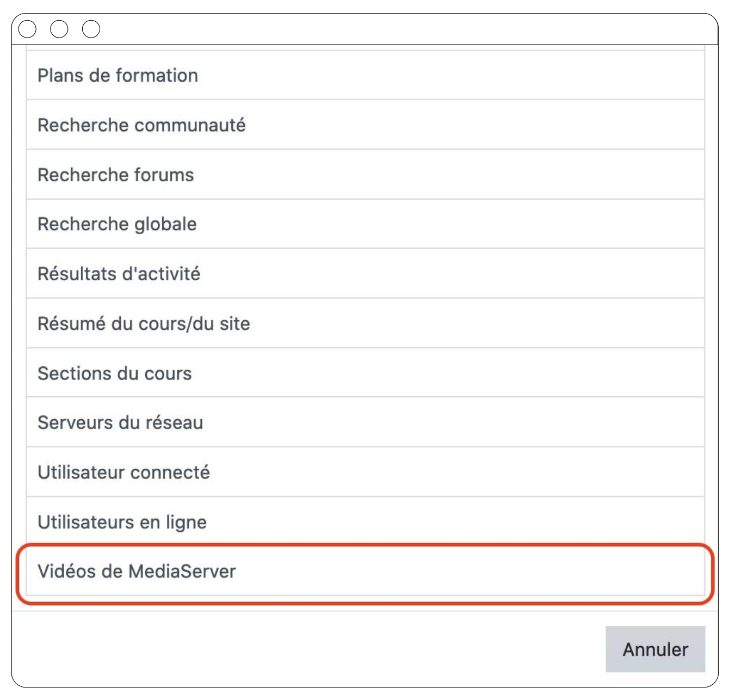Screen dimensions: 729x700
Task: Add the online users block
Action: click(122, 523)
